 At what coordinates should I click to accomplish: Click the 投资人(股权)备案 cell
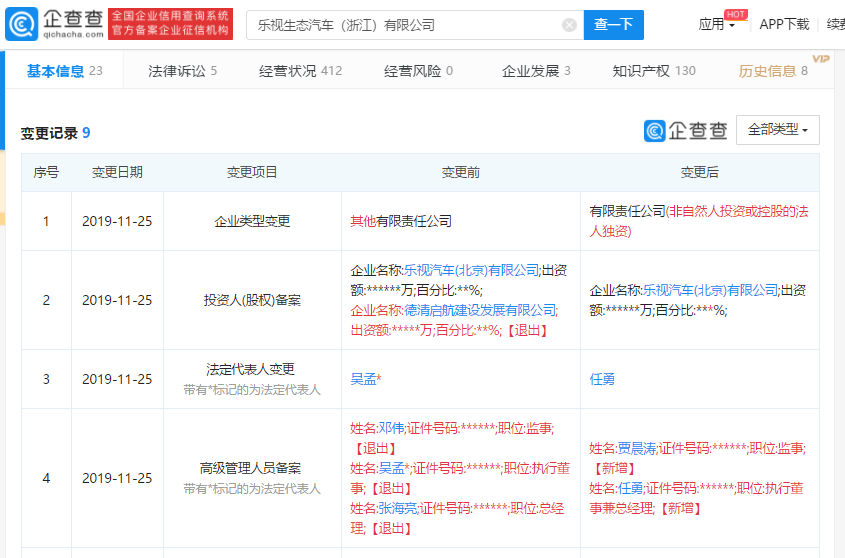click(x=252, y=300)
